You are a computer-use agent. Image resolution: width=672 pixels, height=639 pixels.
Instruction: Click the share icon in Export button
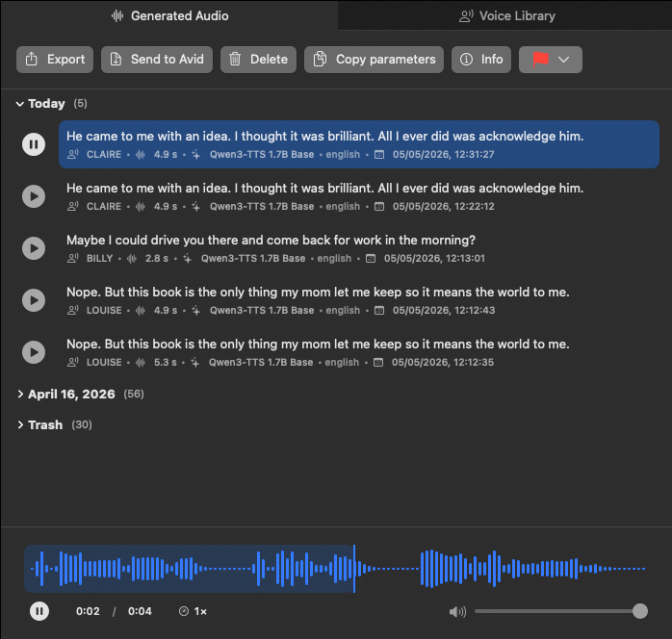(x=31, y=59)
